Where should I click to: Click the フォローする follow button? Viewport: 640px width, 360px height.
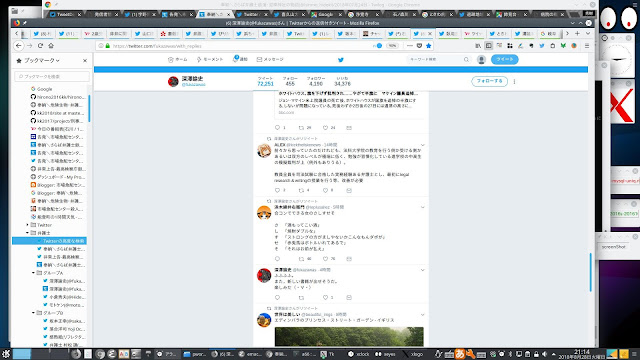tap(489, 81)
